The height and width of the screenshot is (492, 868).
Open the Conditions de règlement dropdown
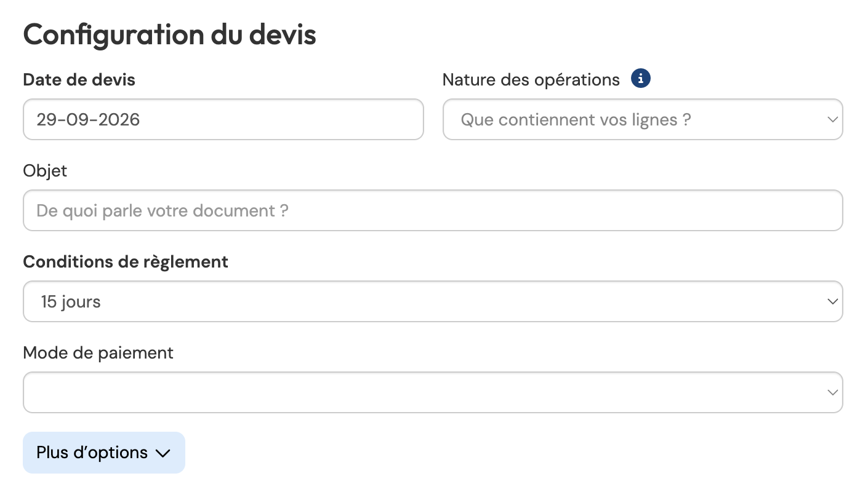pyautogui.click(x=433, y=301)
